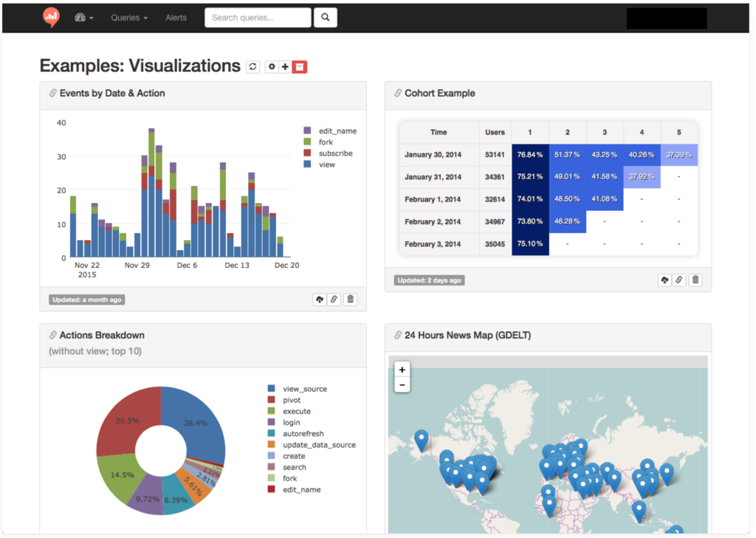Image resolution: width=756 pixels, height=538 pixels.
Task: Click link icon beside Actions Breakdown title
Action: pyautogui.click(x=52, y=336)
